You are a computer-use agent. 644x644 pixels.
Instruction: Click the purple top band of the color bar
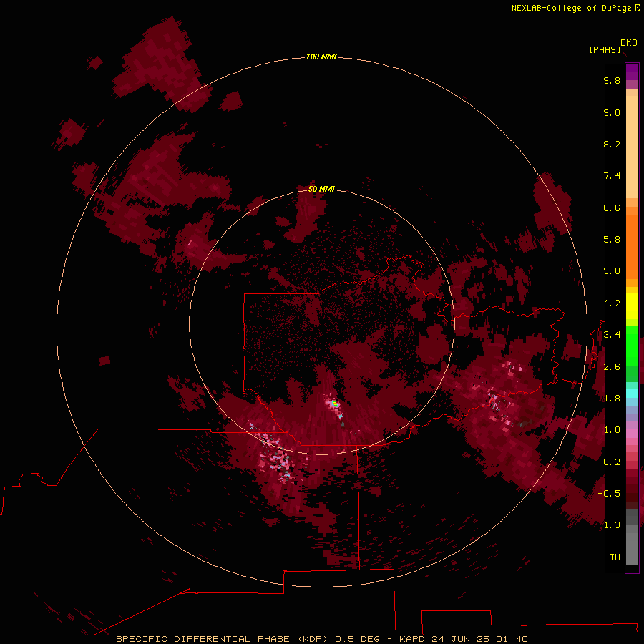coord(632,72)
